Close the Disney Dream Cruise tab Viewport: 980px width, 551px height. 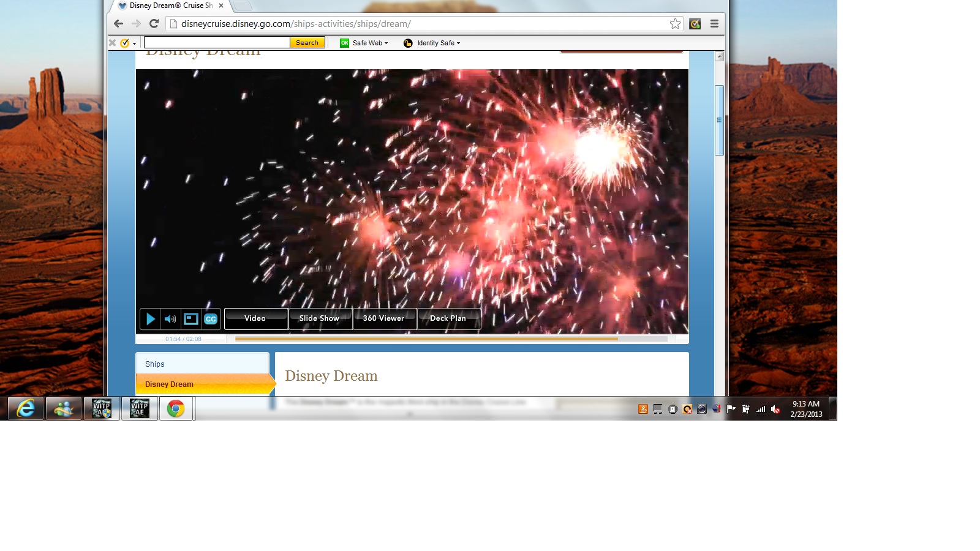(221, 6)
